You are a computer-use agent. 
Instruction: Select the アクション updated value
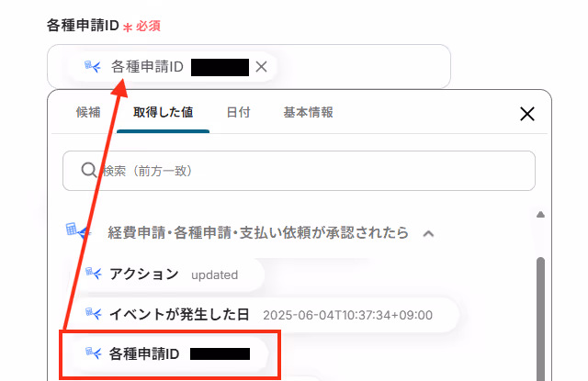pos(167,275)
